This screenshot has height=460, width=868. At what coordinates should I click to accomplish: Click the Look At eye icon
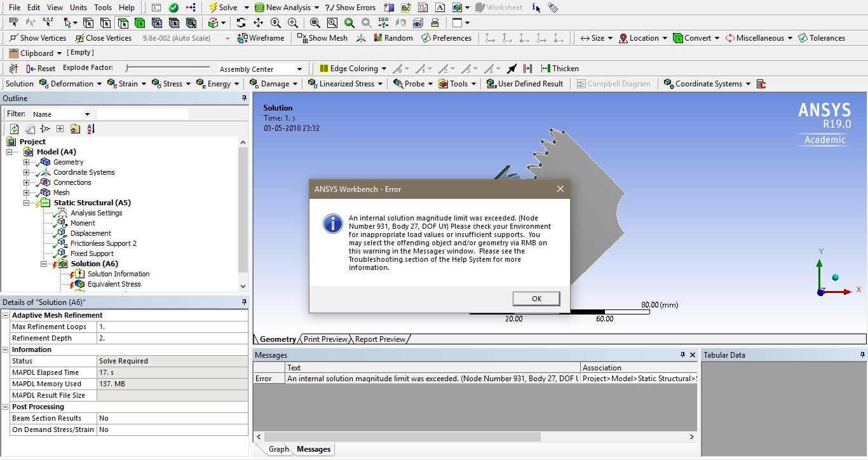coord(417,23)
